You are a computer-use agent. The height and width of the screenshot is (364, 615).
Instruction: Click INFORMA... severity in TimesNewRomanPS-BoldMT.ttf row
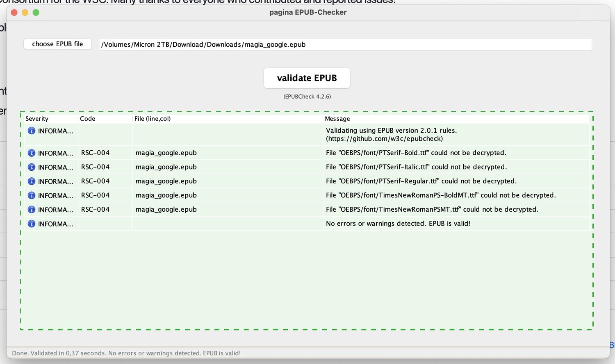tap(55, 196)
